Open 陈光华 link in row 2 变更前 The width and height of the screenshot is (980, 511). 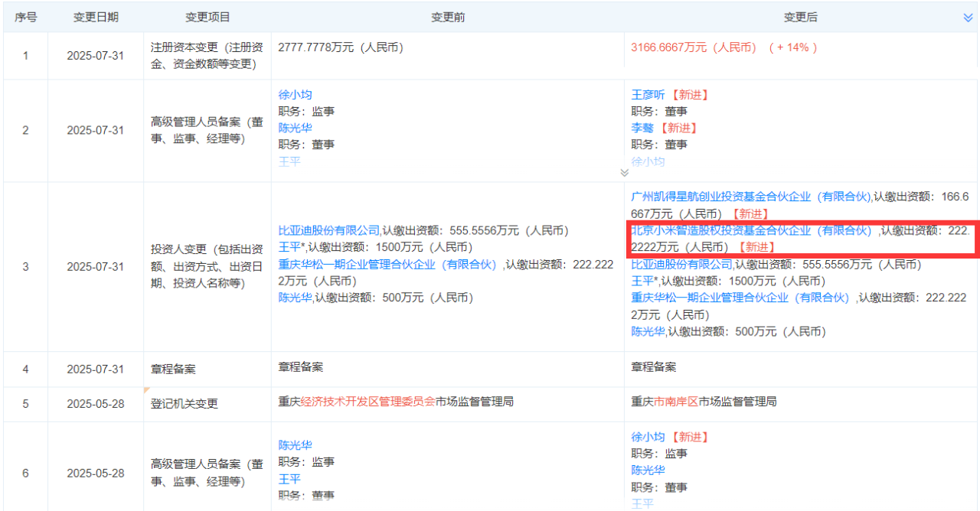[x=296, y=128]
